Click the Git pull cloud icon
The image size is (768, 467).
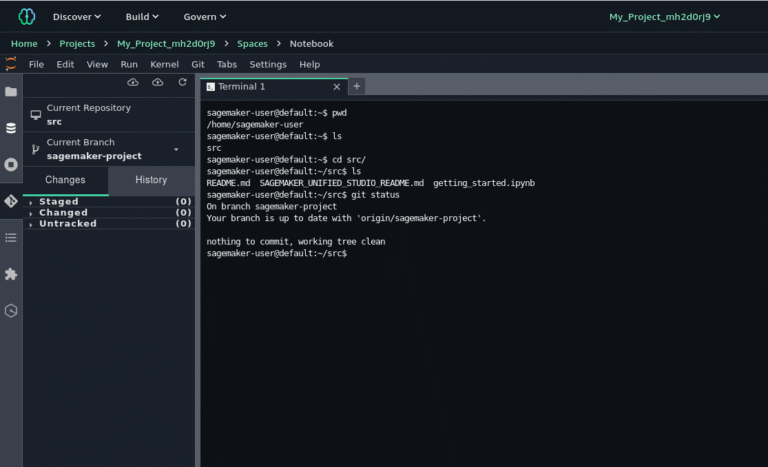click(134, 82)
